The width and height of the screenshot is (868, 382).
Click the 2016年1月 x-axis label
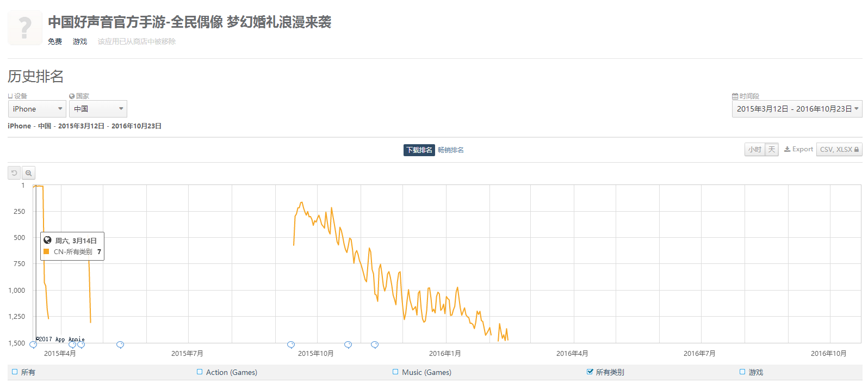[x=445, y=354]
